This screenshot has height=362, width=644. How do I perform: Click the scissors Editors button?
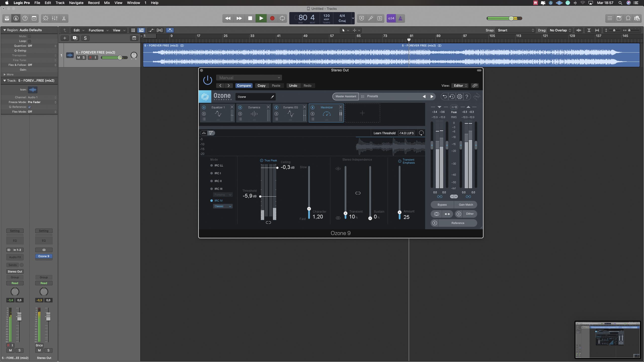click(x=64, y=18)
